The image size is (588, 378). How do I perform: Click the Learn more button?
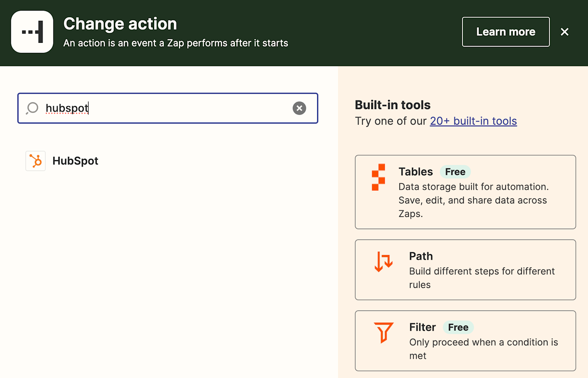point(506,32)
